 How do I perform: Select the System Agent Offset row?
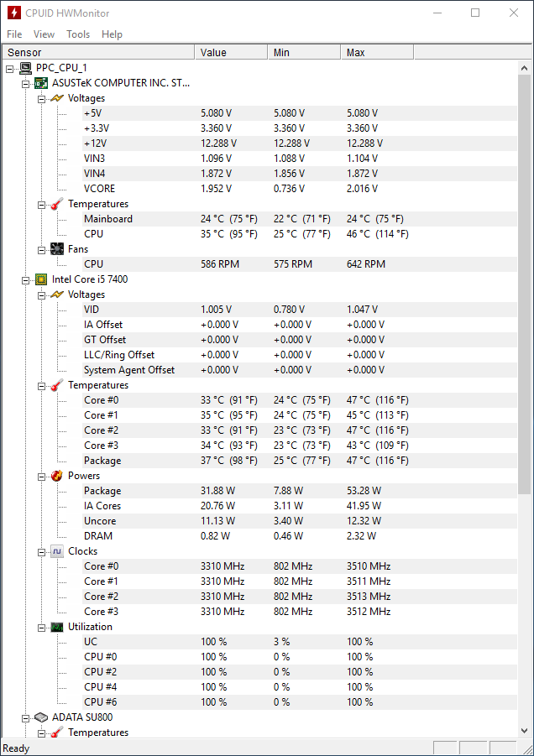click(x=299, y=370)
